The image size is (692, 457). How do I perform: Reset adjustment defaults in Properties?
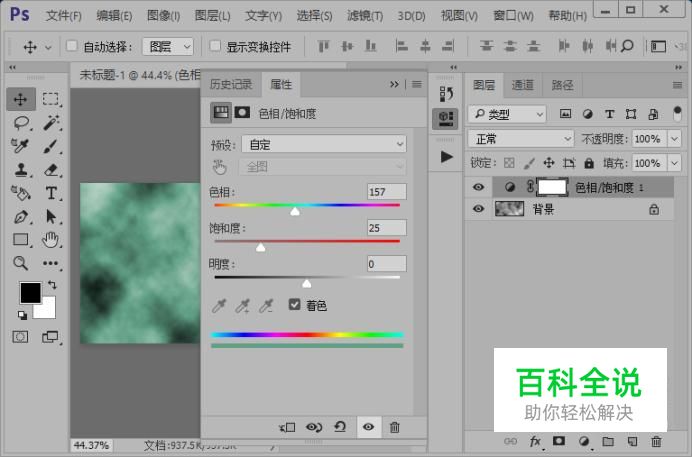click(x=340, y=427)
